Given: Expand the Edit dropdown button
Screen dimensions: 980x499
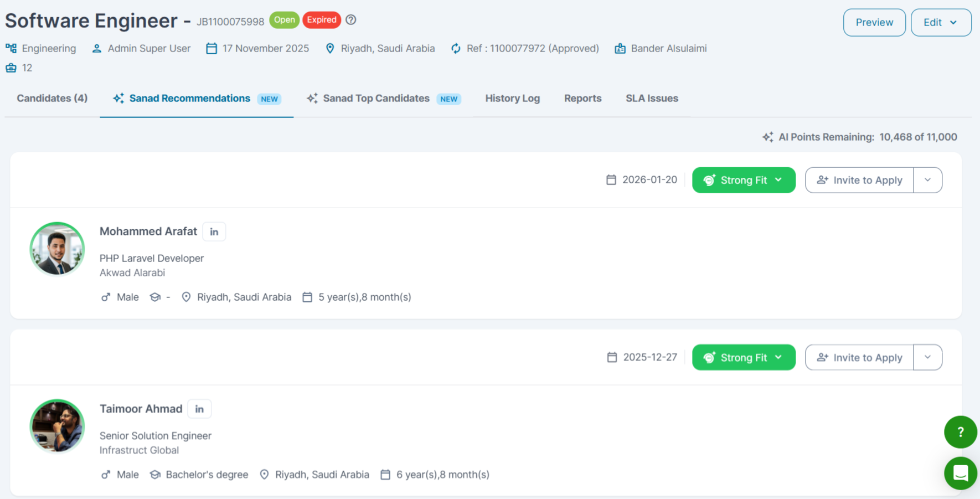Looking at the screenshot, I should [x=941, y=23].
